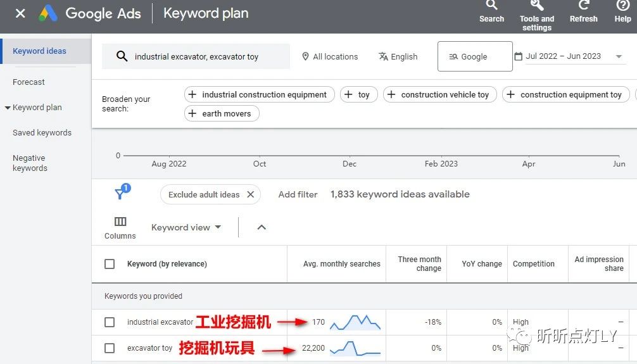Click the magnifier icon in keyword search box

click(x=122, y=56)
